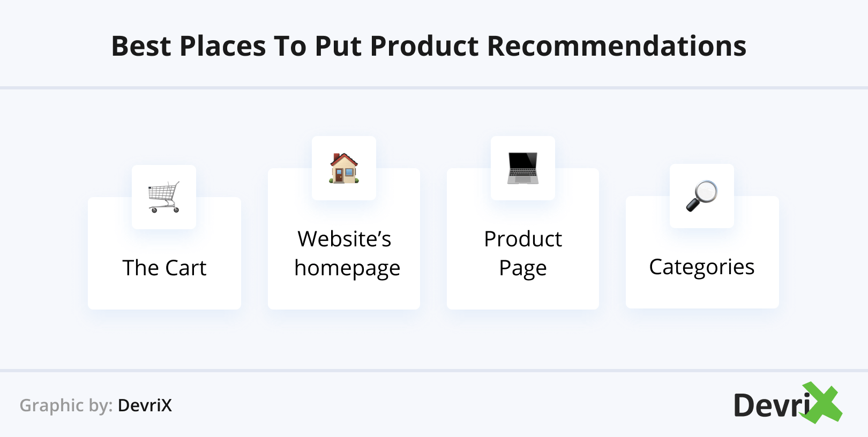Click the word "To" in the title
This screenshot has width=868, height=437.
click(290, 46)
